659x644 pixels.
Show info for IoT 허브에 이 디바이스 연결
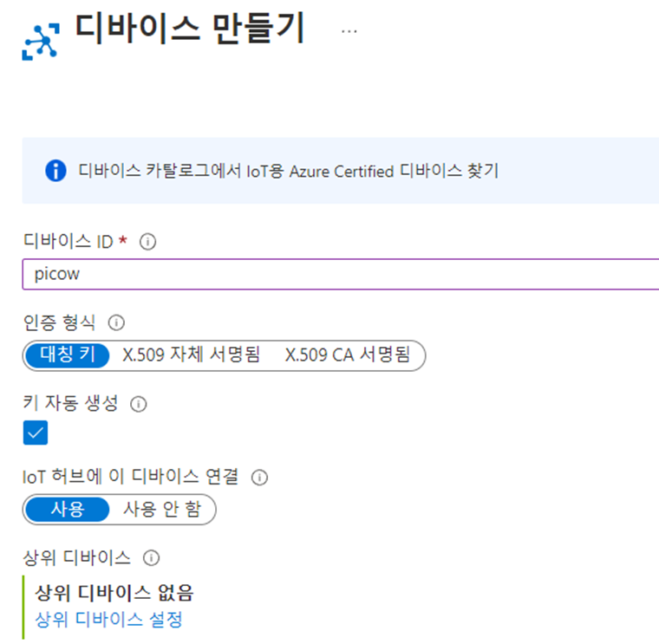coord(258,477)
